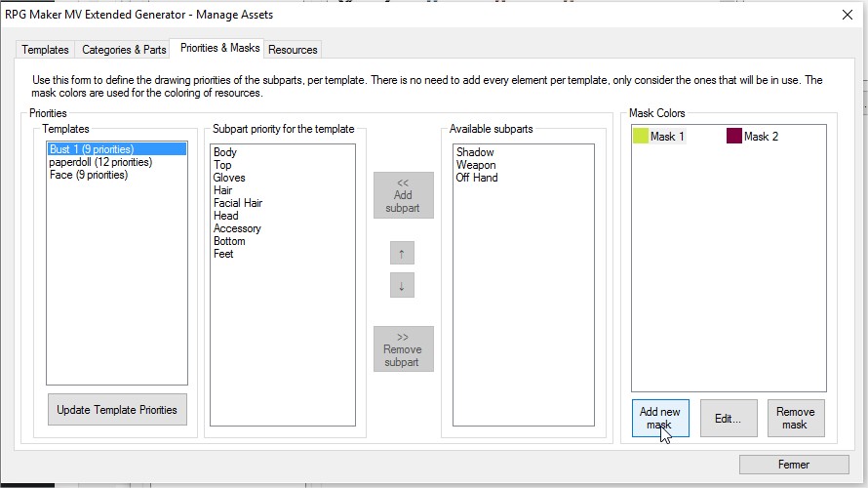Go to the Resources tab
Image resolution: width=868 pixels, height=488 pixels.
click(293, 50)
